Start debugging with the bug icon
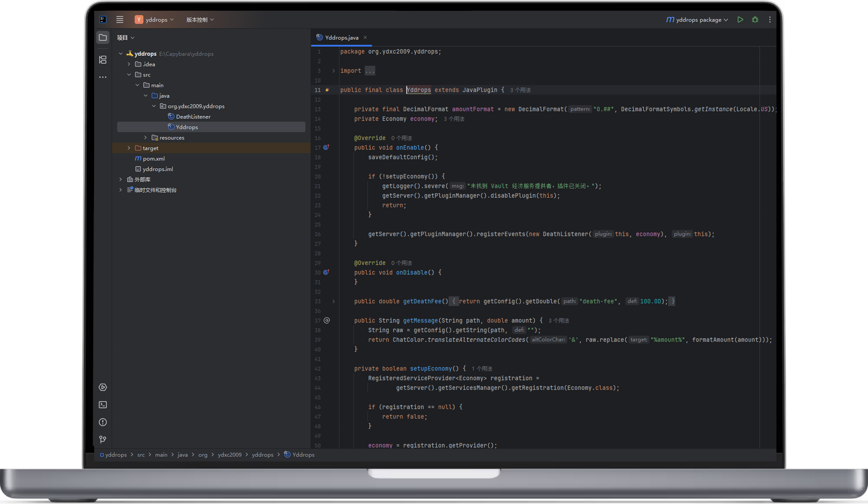Screen dimensions: 868x504 pos(755,20)
